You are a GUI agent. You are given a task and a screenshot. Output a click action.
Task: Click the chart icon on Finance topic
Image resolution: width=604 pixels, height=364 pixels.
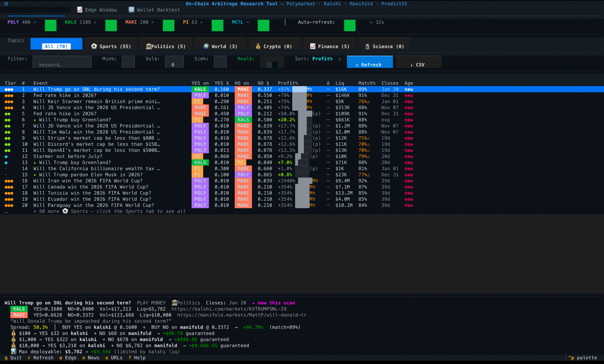tap(313, 46)
